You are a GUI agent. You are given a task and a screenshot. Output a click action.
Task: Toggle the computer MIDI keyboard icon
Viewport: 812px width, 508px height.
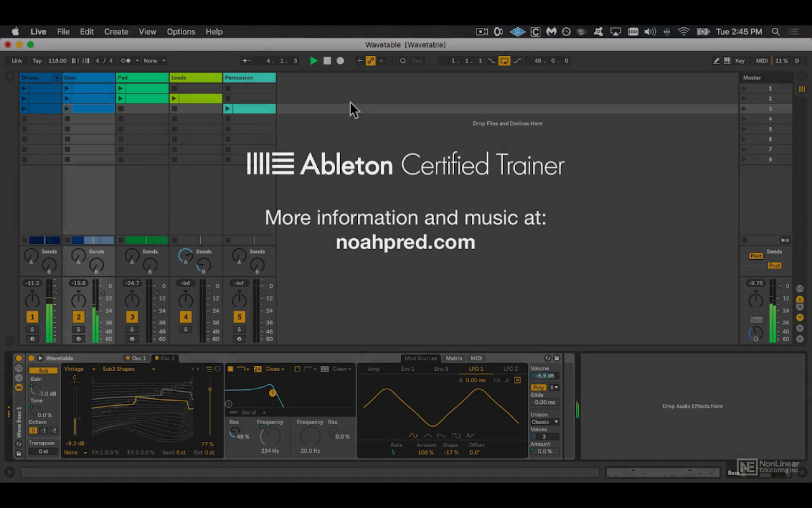coord(727,61)
